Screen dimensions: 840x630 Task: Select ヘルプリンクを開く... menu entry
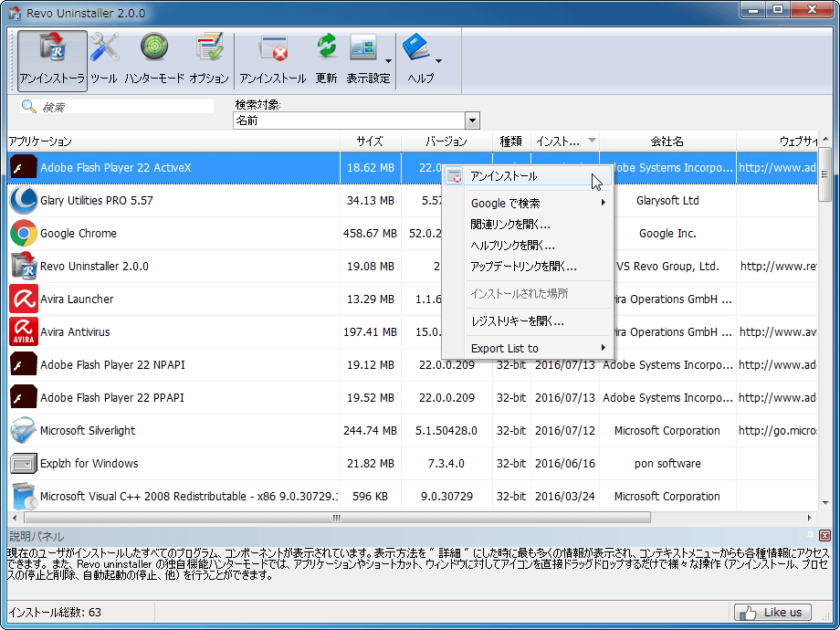(528, 246)
